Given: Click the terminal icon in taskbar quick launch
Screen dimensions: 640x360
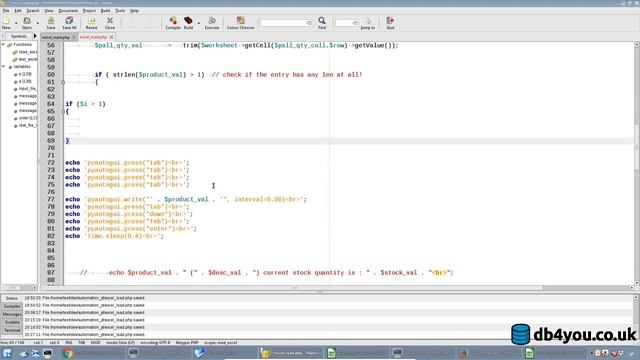Looking at the screenshot, I should pos(47,353).
